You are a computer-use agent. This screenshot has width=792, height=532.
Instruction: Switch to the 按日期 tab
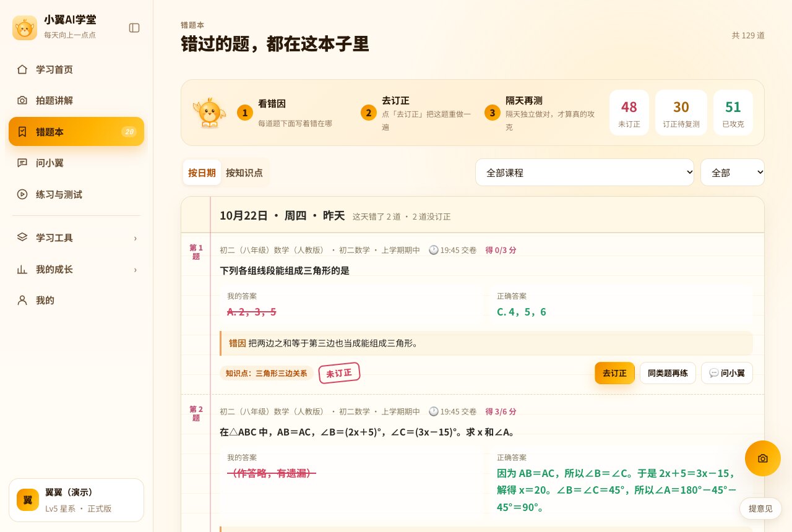point(202,173)
